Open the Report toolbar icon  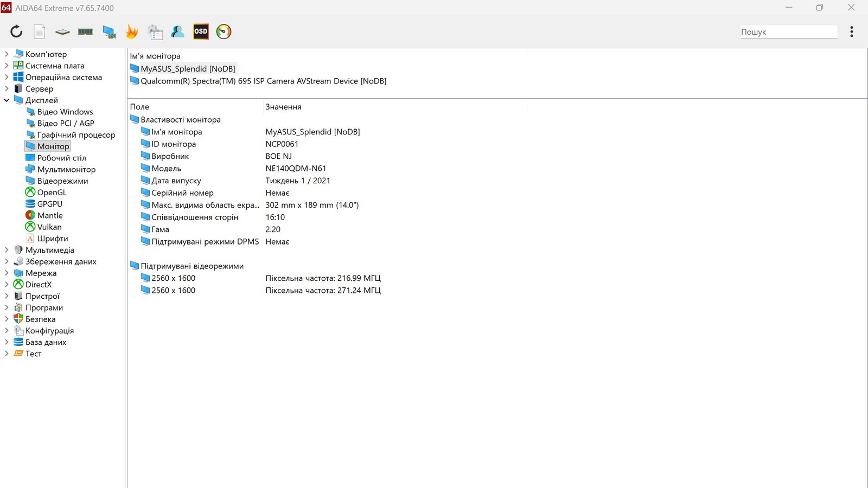point(40,31)
